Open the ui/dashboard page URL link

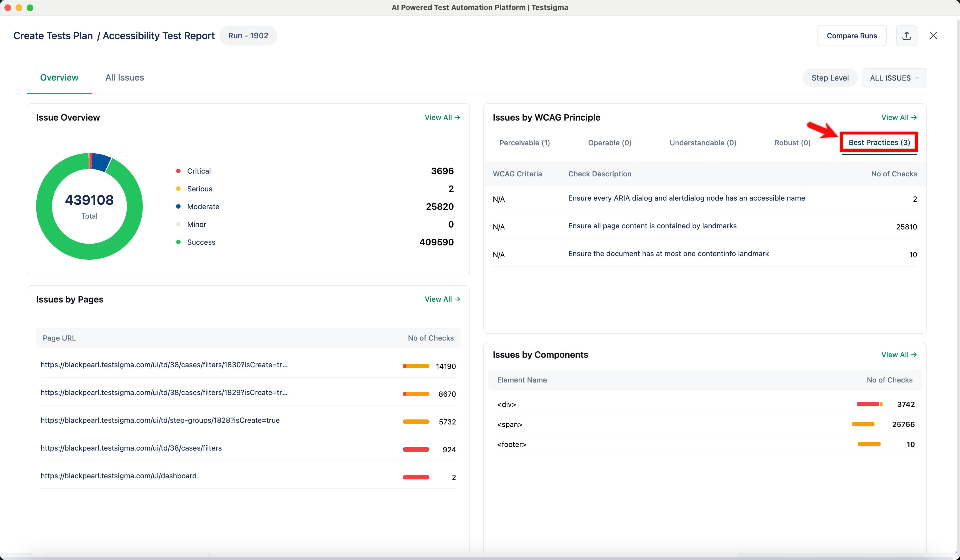coord(119,476)
